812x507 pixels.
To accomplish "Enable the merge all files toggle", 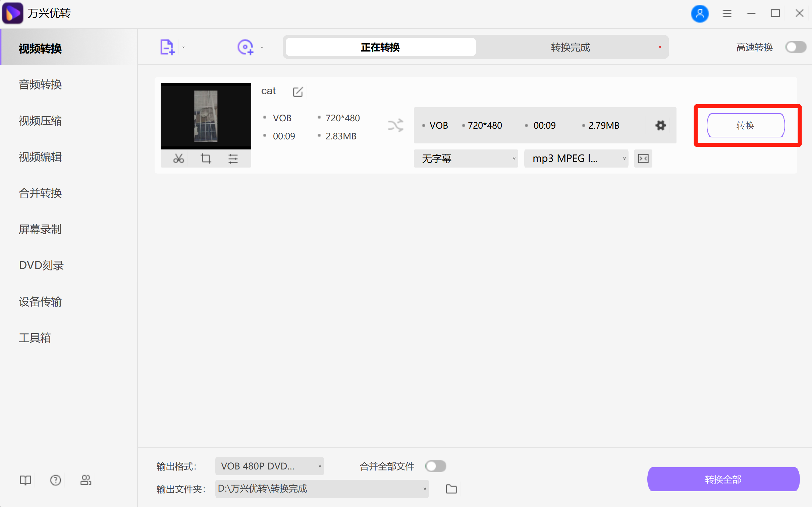I will (436, 466).
